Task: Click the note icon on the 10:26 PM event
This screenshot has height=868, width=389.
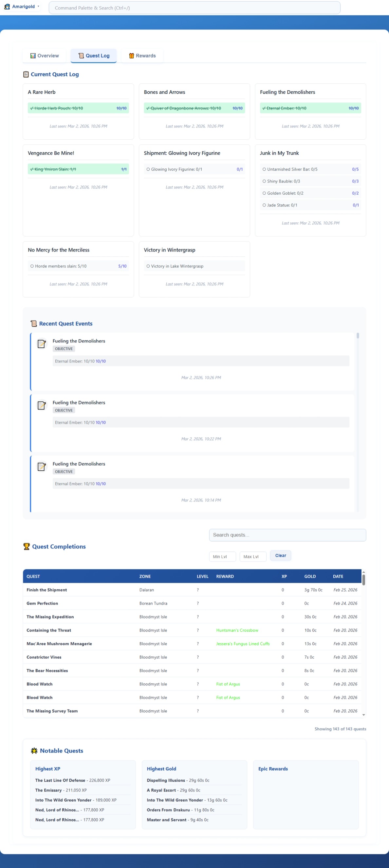Action: pos(42,344)
